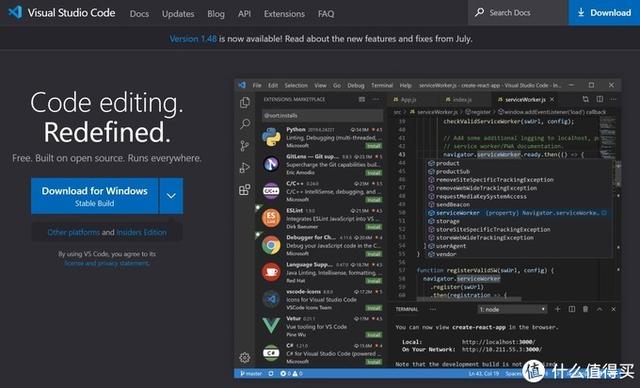Close the serviceWorker.js tab
Screen dimensions: 640x388
pos(552,99)
